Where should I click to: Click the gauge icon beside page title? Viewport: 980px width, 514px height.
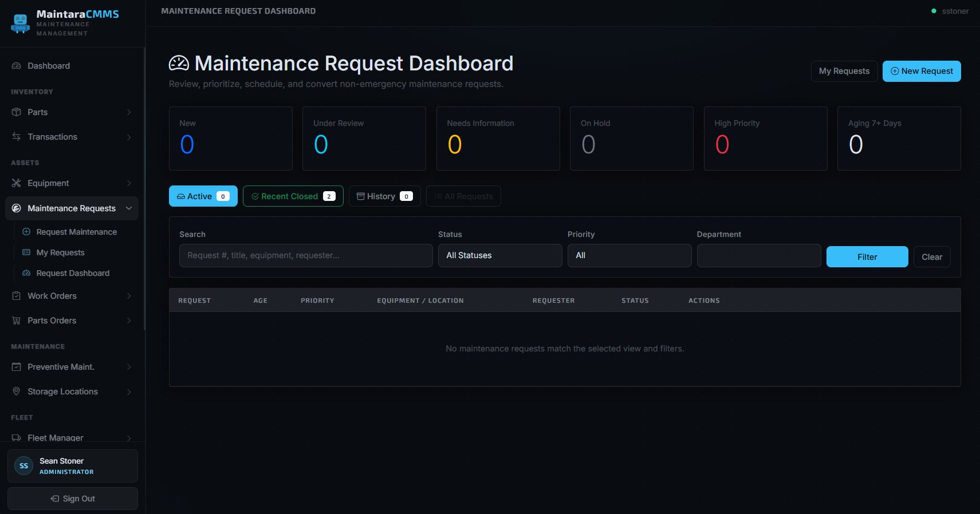click(x=179, y=63)
